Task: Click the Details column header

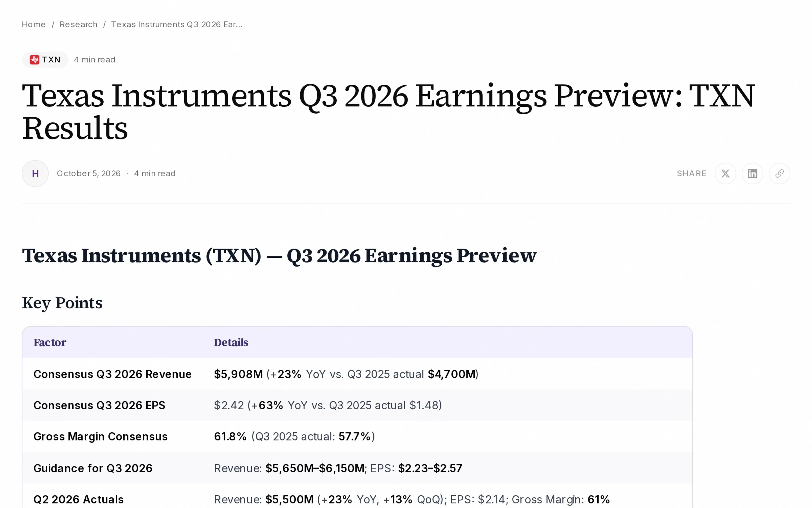Action: (231, 342)
